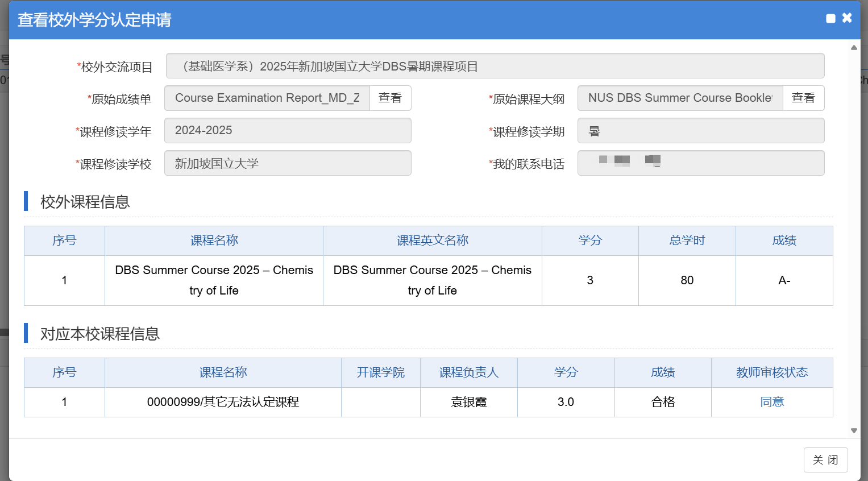Screen dimensions: 868x481
Task: Close dialog using the X icon
Action: pyautogui.click(x=847, y=18)
